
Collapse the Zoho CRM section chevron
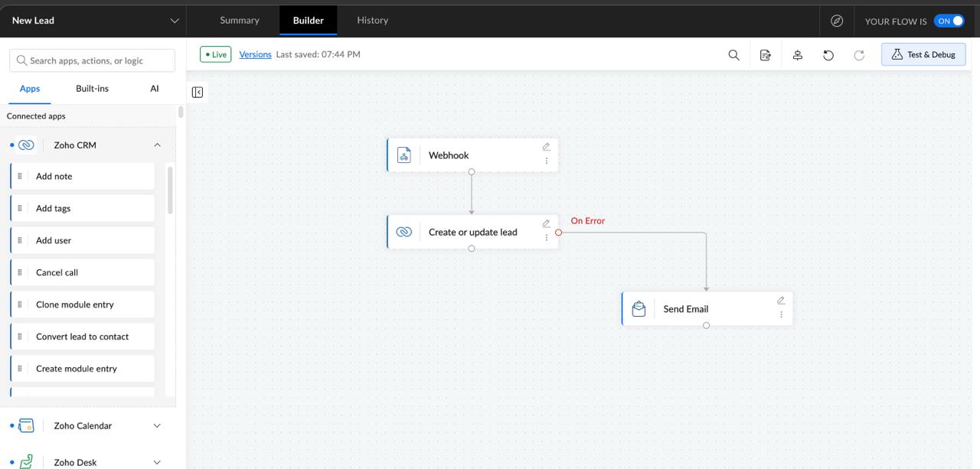157,145
